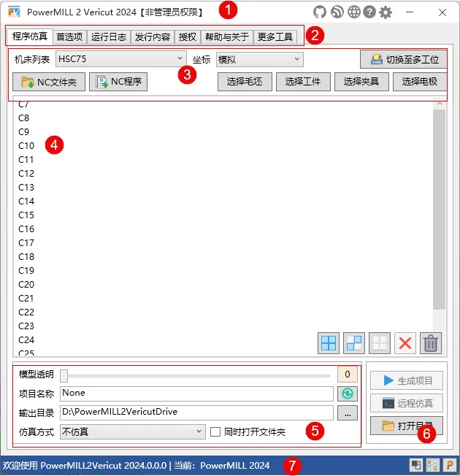Click the window layout icon in status bar
460x476 pixels.
point(416,465)
